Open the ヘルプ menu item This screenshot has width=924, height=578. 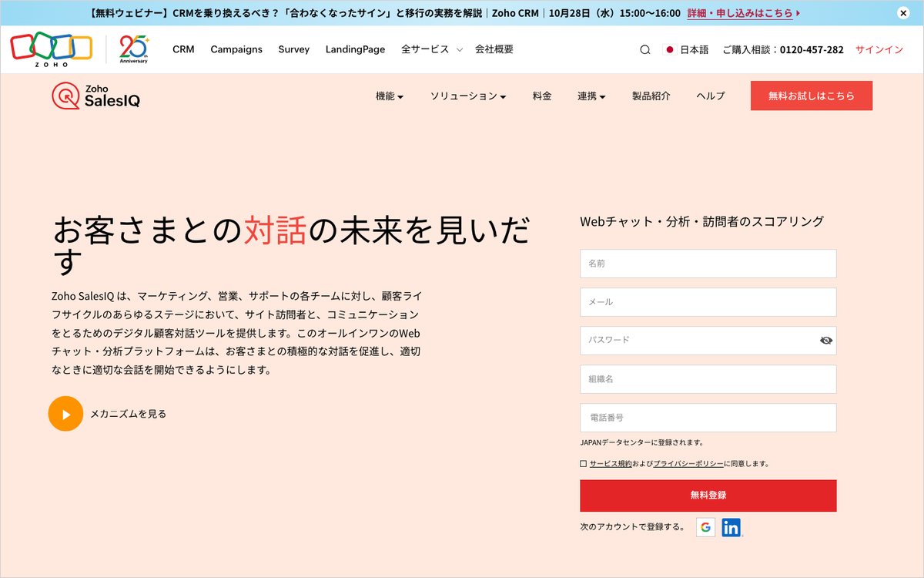[x=711, y=96]
